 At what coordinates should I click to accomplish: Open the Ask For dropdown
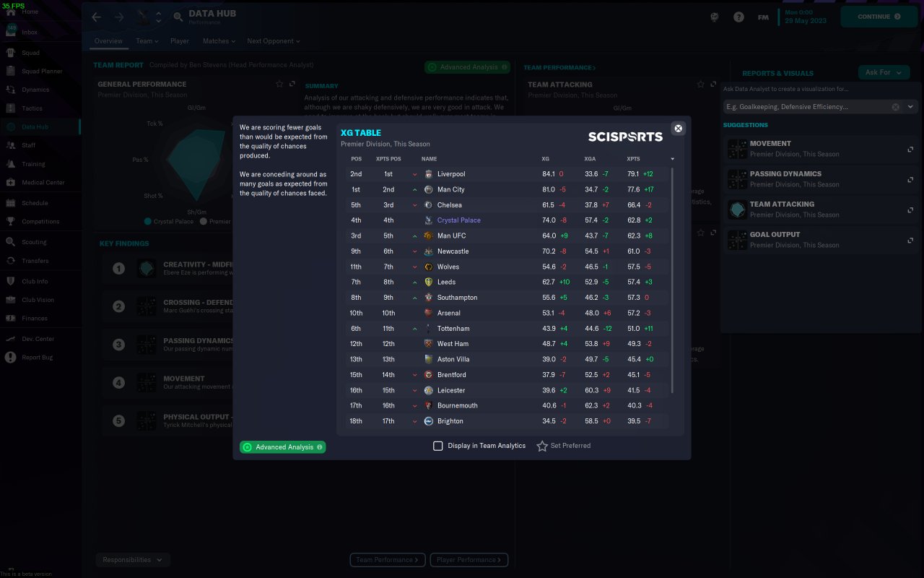(x=884, y=72)
